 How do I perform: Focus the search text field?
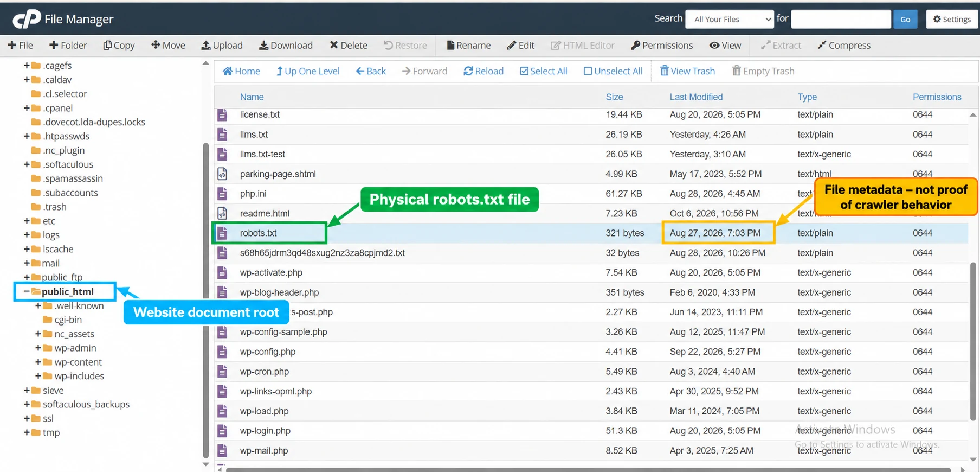841,19
